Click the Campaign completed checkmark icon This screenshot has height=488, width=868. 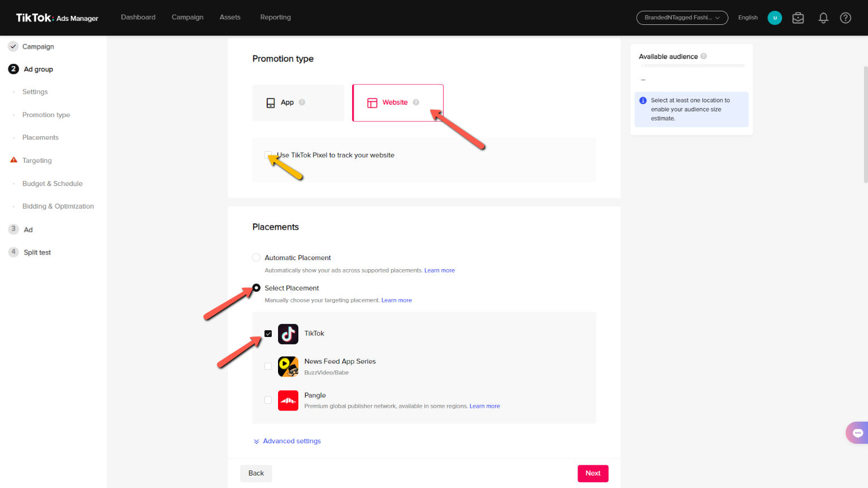click(x=13, y=46)
